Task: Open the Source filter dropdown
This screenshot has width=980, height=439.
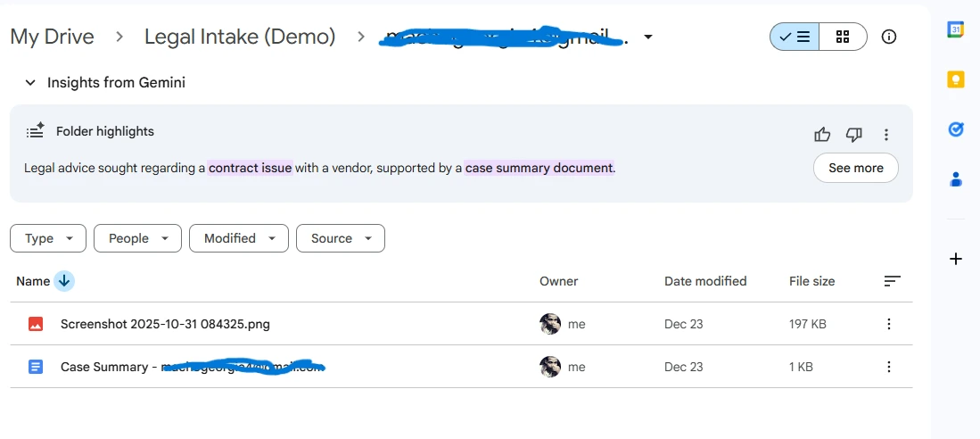Action: pos(341,238)
